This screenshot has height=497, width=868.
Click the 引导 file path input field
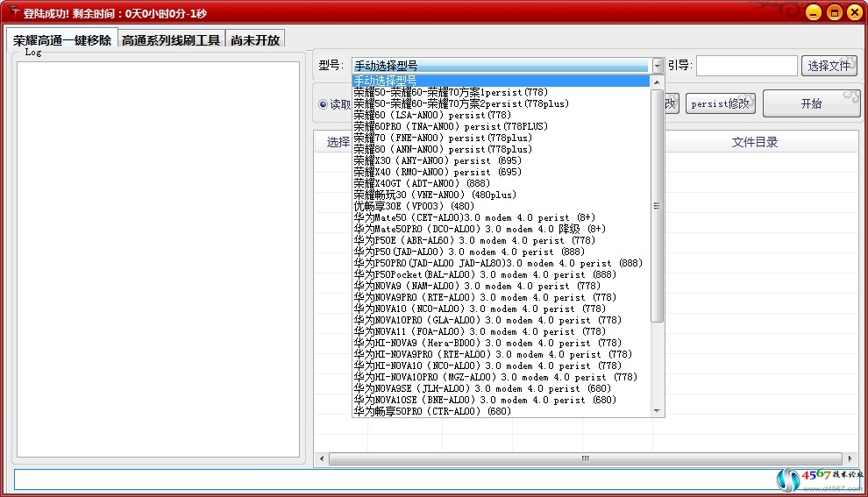[x=746, y=66]
